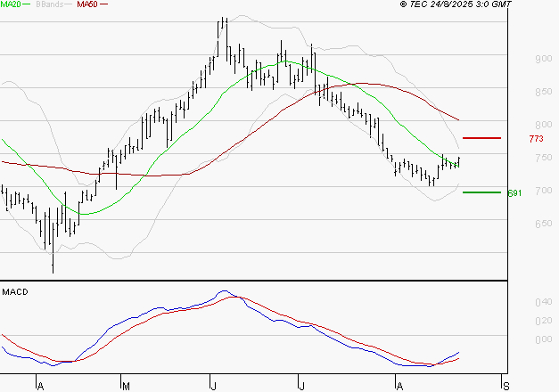The width and height of the screenshot is (559, 392).
Task: Click the 691 support value label
Action: [x=514, y=192]
